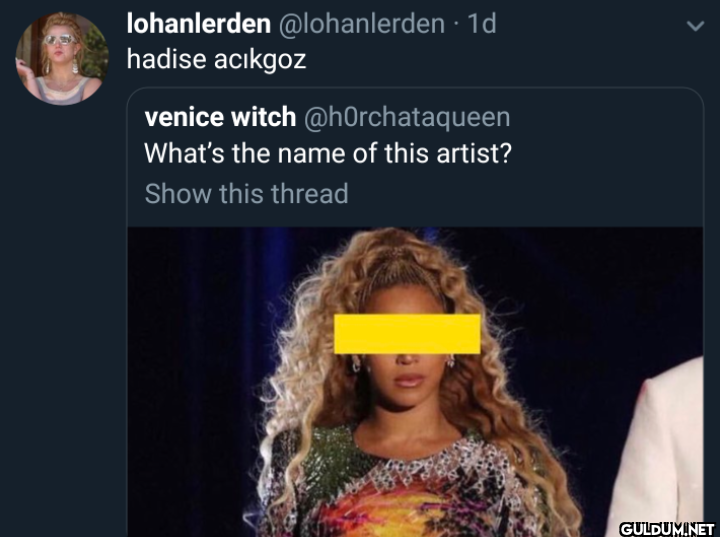Screen dimensions: 720x537
Task: Click the quoted tweet card header area
Action: [x=415, y=157]
